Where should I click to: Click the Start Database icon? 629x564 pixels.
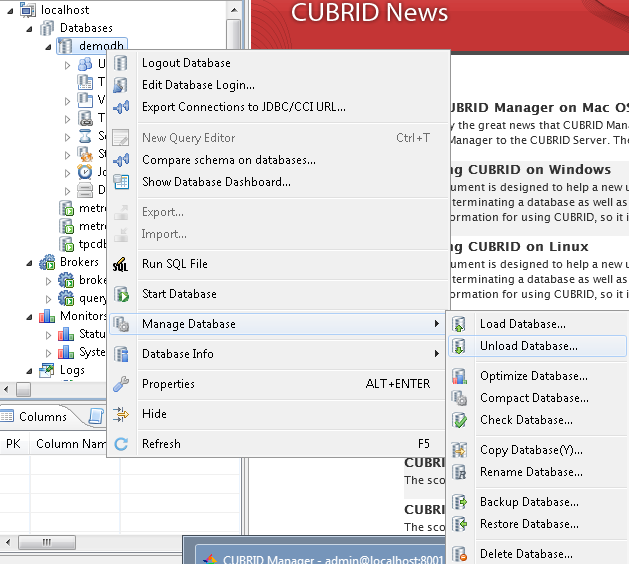(x=121, y=294)
